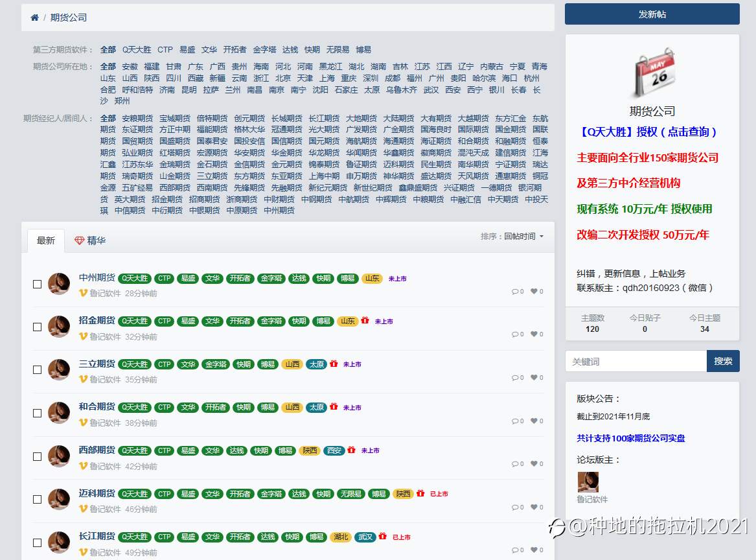Create a new post with 发新帖

652,14
